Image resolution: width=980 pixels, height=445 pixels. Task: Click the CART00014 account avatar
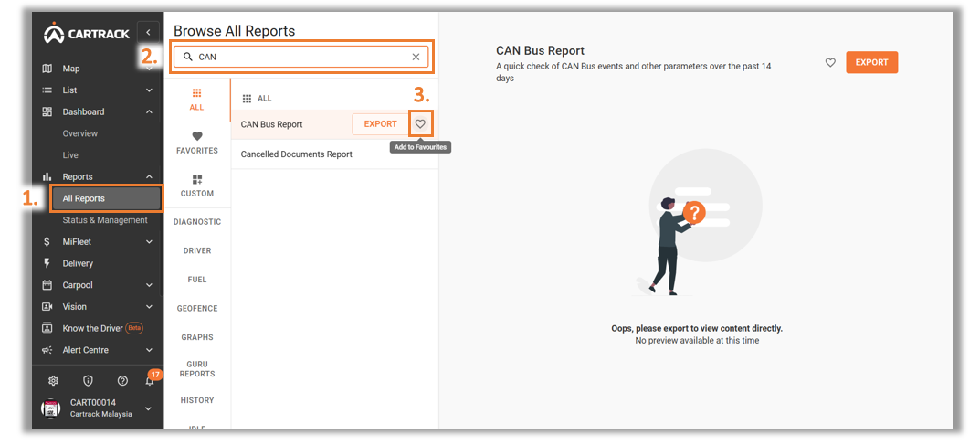50,408
